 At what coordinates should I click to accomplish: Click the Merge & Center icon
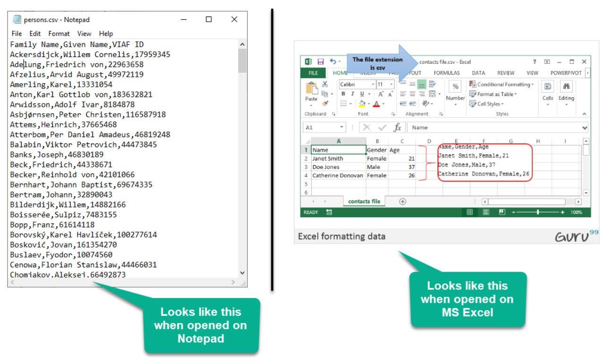(432, 94)
